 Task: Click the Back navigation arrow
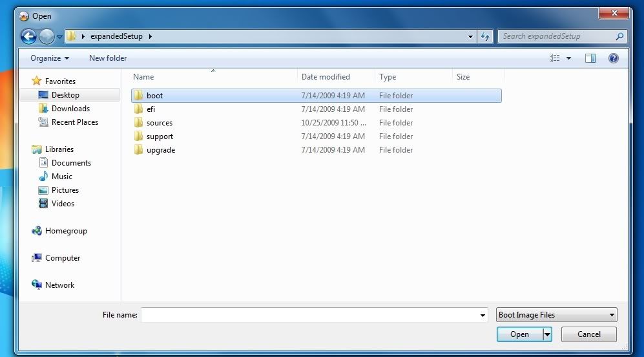(29, 36)
